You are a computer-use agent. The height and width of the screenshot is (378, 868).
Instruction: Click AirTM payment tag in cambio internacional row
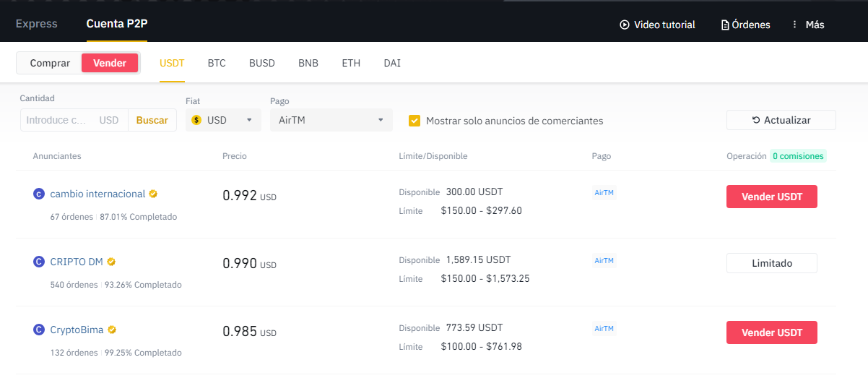click(x=604, y=192)
